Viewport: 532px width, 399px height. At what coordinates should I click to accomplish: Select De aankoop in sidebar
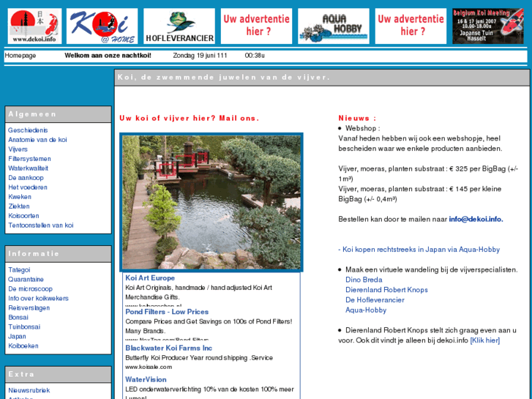pyautogui.click(x=26, y=178)
